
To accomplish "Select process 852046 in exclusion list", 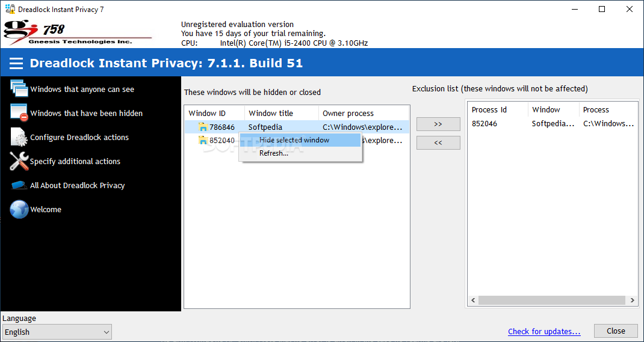I will 485,123.
